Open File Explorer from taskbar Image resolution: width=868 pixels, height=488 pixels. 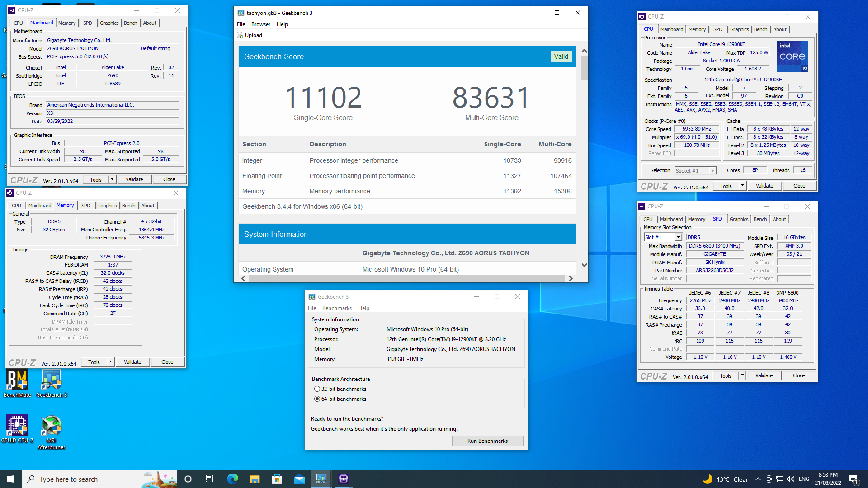pos(255,479)
